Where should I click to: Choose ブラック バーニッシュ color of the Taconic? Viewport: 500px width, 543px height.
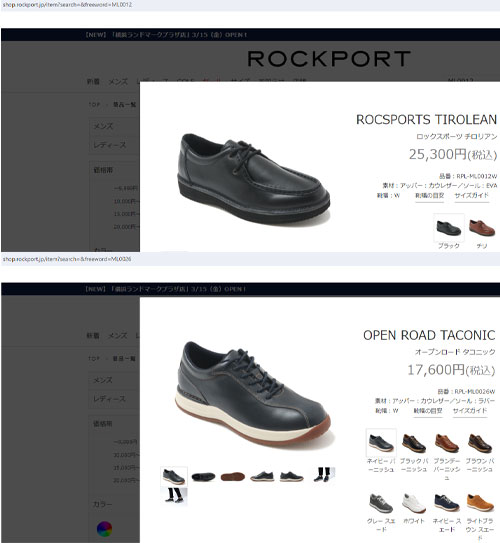point(414,443)
